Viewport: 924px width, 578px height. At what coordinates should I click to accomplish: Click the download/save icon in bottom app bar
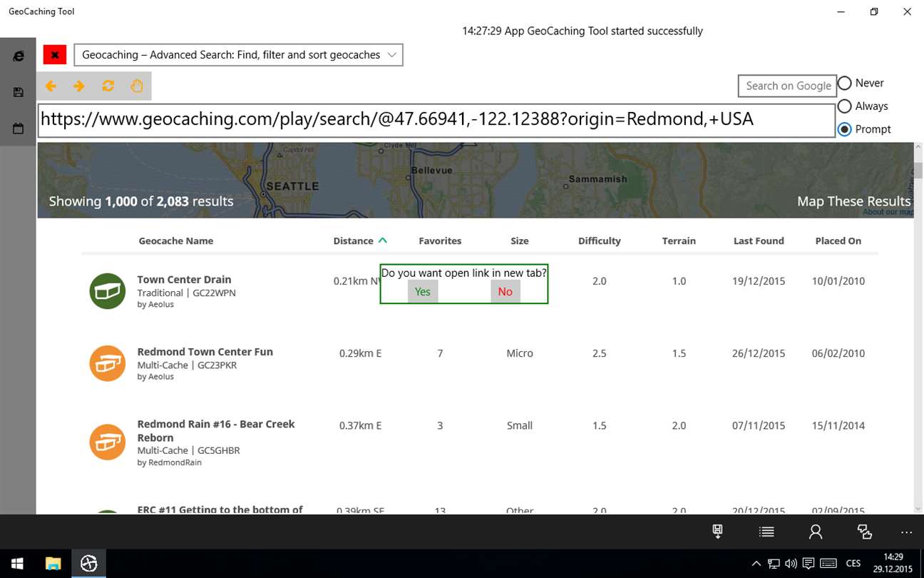point(718,532)
